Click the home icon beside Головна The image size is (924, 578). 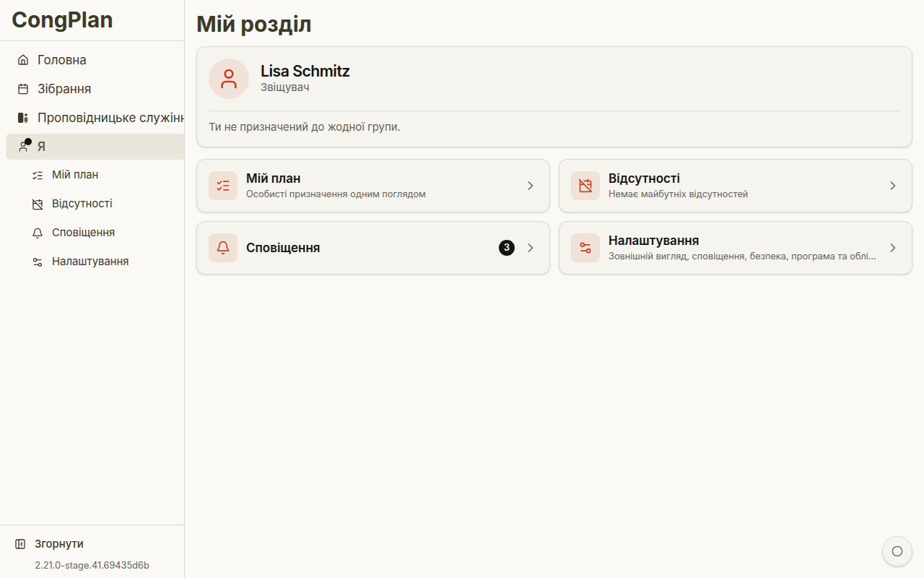coord(23,60)
